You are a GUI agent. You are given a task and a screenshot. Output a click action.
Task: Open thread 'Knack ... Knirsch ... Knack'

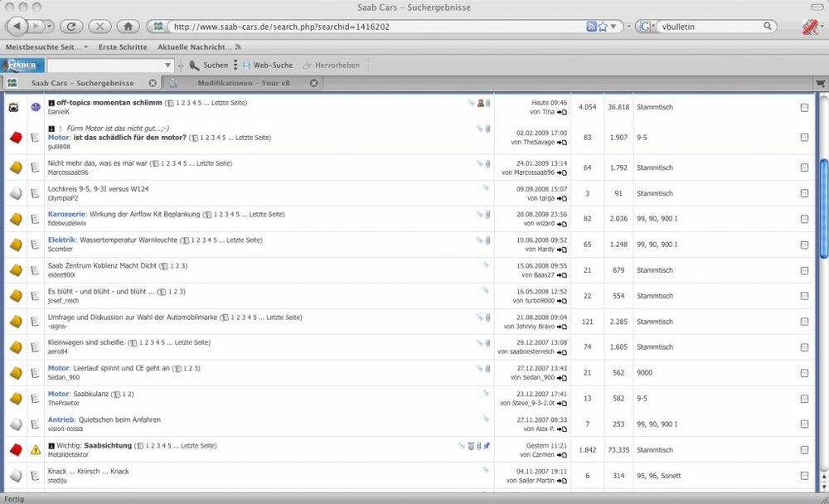coord(89,471)
